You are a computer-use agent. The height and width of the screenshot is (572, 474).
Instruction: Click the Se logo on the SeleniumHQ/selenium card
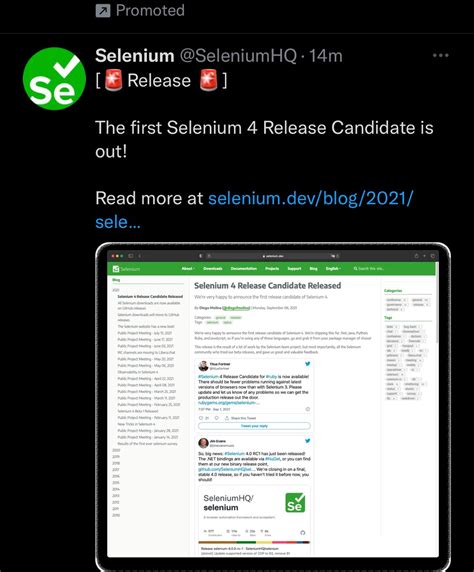[x=295, y=502]
